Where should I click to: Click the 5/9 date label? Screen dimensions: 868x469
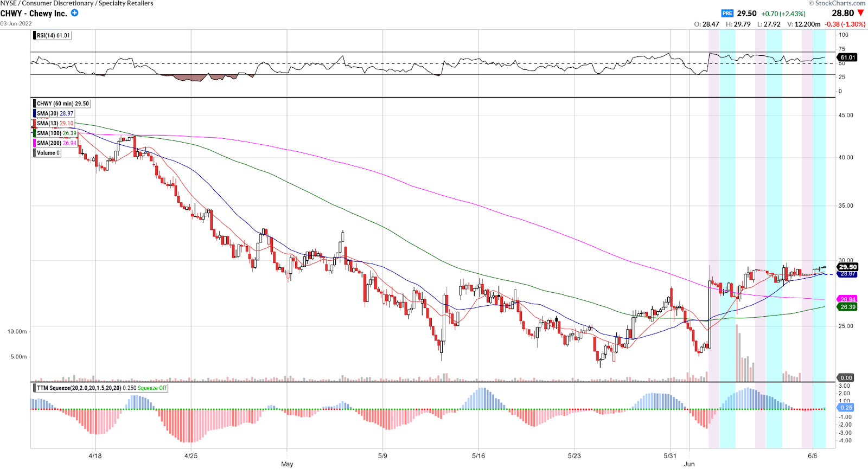(x=382, y=456)
